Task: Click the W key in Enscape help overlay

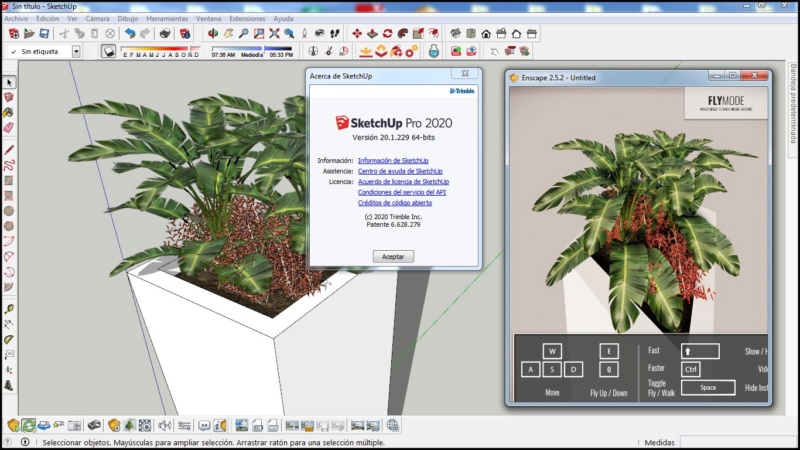Action: pos(552,351)
